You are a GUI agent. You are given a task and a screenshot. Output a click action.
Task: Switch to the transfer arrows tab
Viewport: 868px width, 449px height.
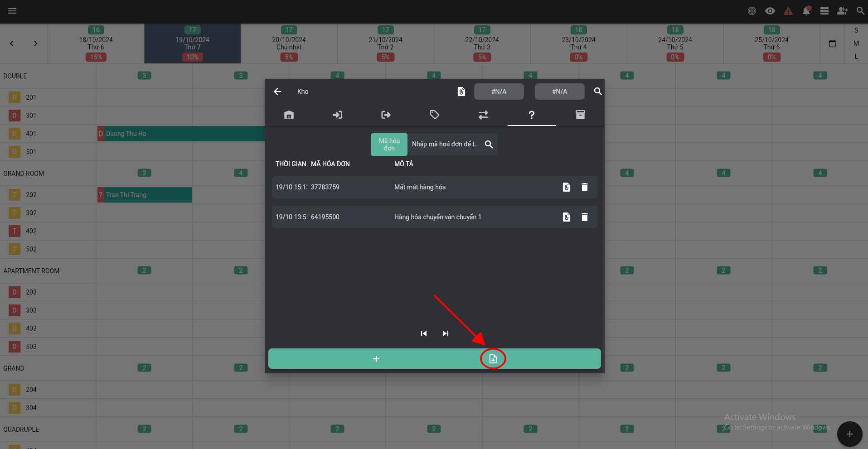point(483,115)
